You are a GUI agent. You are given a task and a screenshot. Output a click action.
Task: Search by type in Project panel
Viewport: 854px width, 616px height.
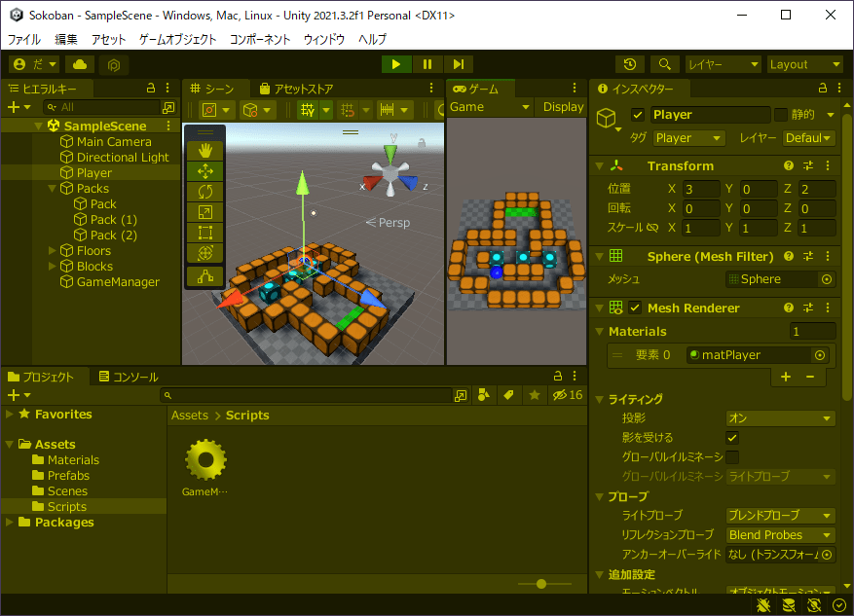[x=483, y=395]
